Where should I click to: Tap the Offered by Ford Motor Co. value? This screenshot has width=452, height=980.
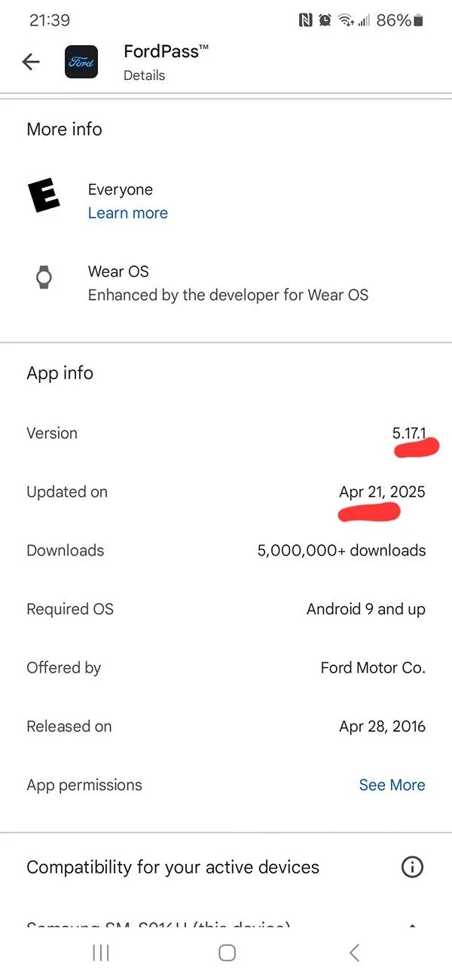point(373,668)
